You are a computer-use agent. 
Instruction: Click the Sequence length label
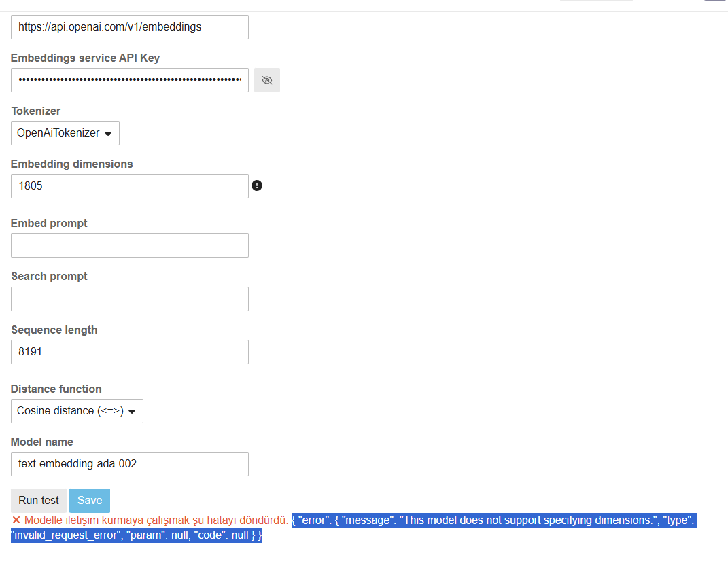[x=54, y=330]
